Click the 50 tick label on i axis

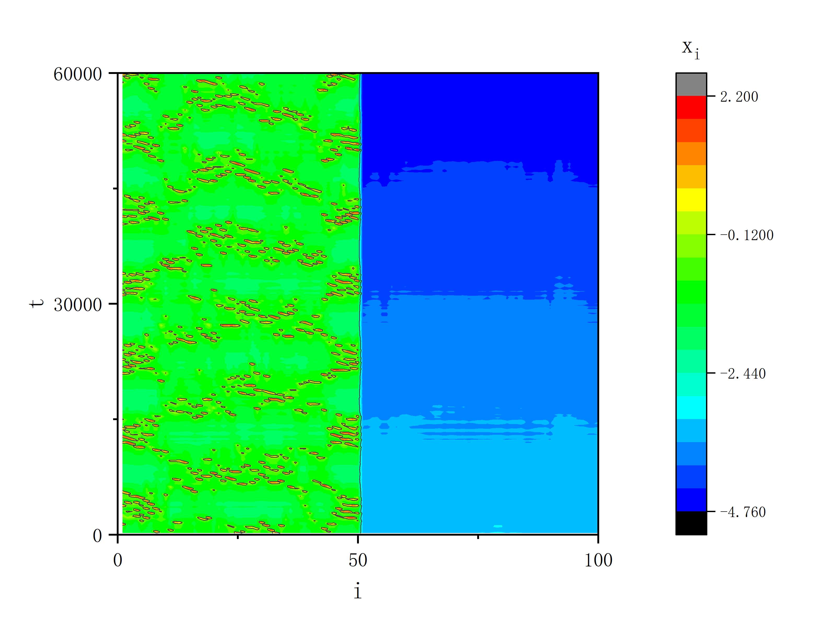pyautogui.click(x=358, y=560)
